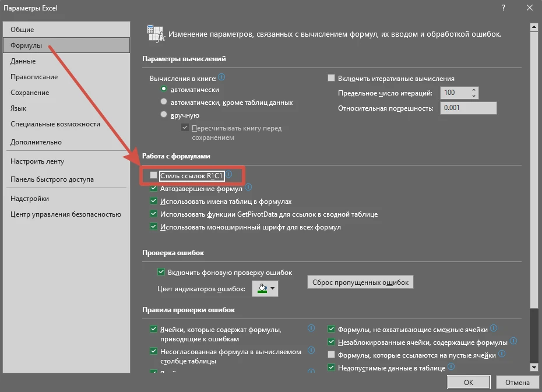This screenshot has width=542, height=392.
Task: Show info tooltip for Автозавершение формул
Action: coord(248,188)
